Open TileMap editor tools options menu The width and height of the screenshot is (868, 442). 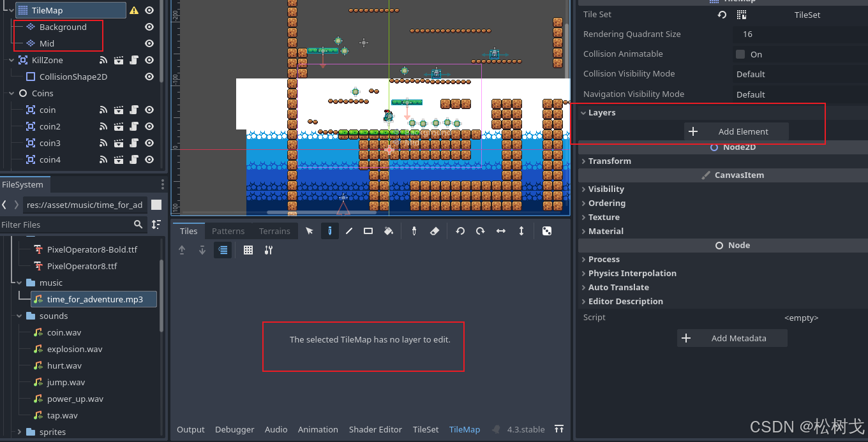coord(269,250)
